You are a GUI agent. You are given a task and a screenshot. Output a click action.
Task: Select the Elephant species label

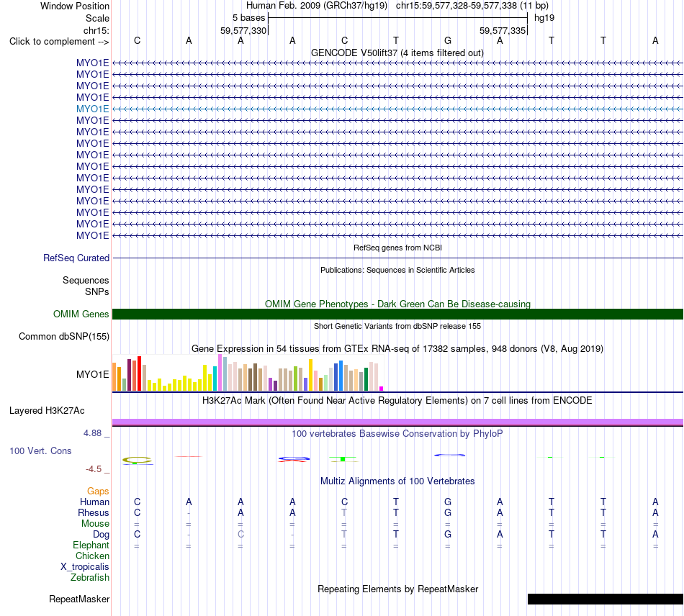pyautogui.click(x=91, y=545)
